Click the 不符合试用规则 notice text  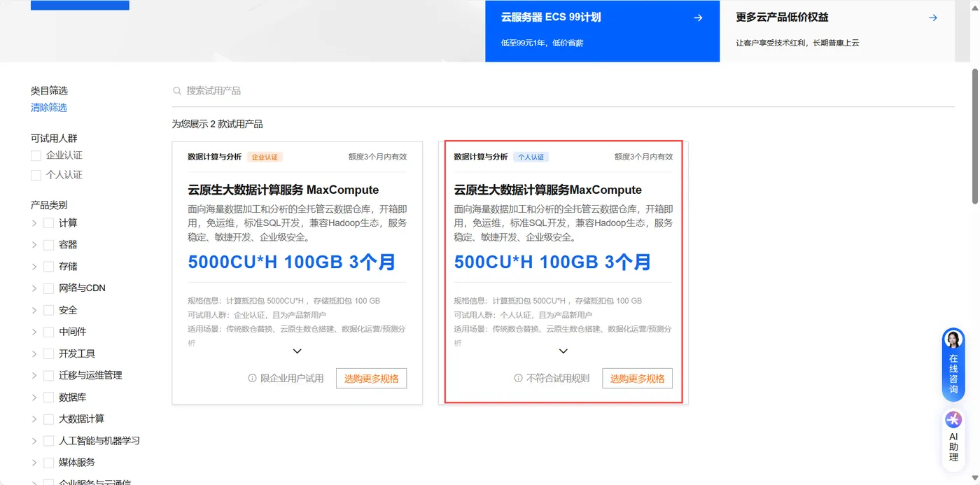(558, 379)
